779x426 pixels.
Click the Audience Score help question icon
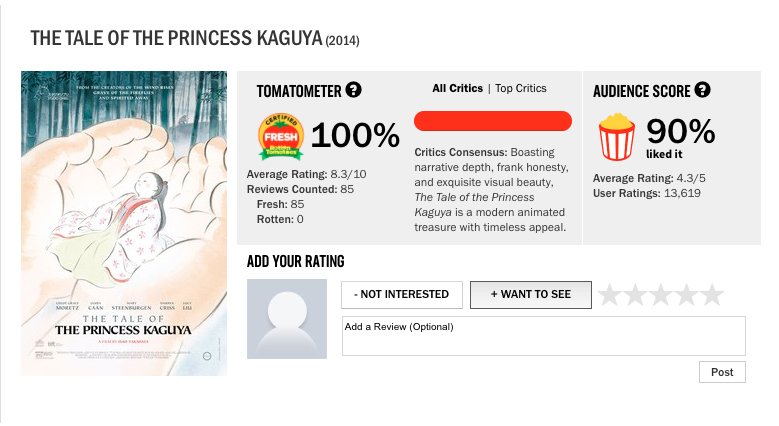[702, 90]
